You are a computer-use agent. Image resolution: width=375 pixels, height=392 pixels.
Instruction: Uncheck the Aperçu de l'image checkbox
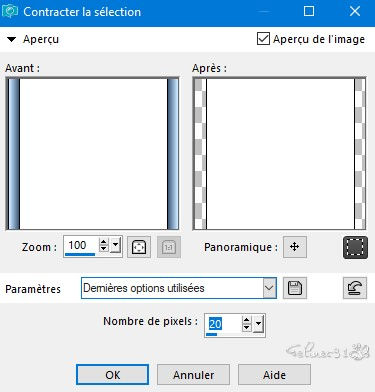coord(263,39)
